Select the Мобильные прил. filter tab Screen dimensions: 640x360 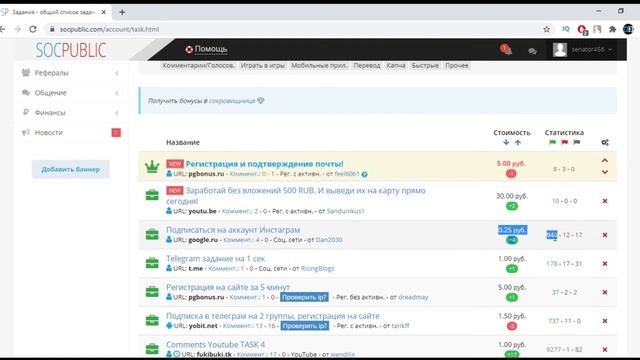coord(319,65)
